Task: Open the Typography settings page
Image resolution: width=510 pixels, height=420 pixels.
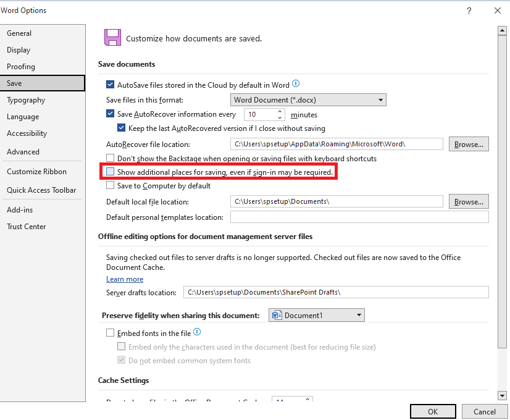Action: [x=26, y=99]
